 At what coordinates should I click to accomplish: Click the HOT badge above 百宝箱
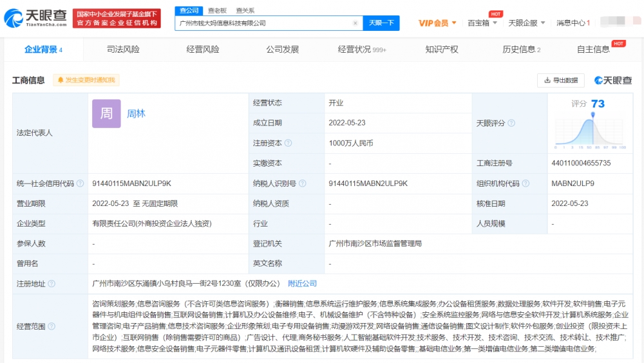coord(496,14)
